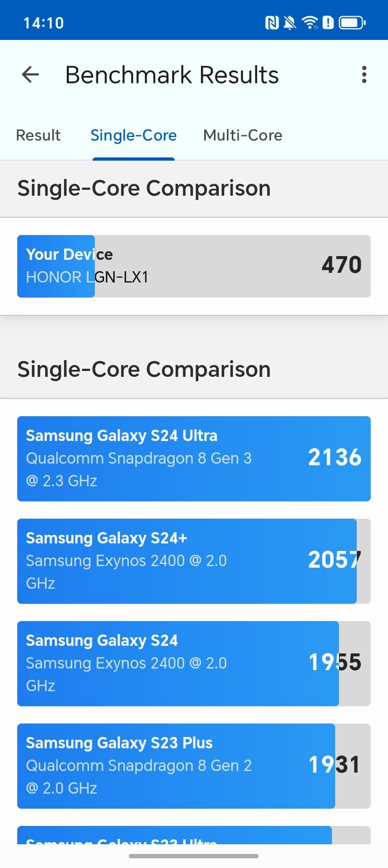The width and height of the screenshot is (388, 868).
Task: Tap the NFC status icon
Action: 272,23
